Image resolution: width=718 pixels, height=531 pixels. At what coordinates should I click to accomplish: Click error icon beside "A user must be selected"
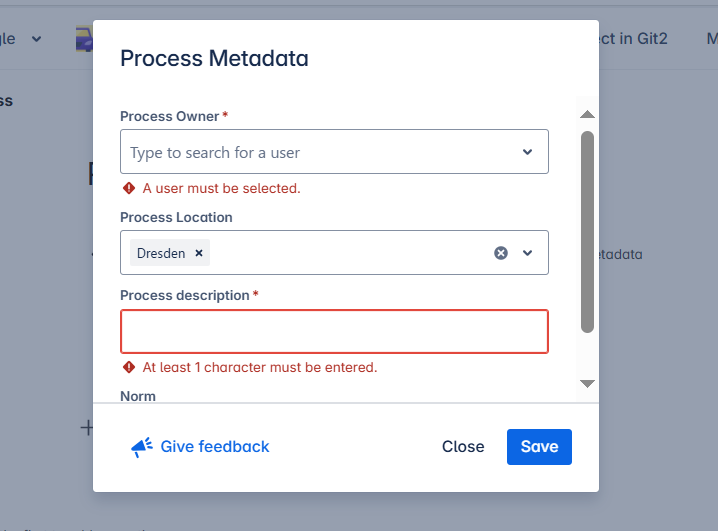tap(129, 188)
